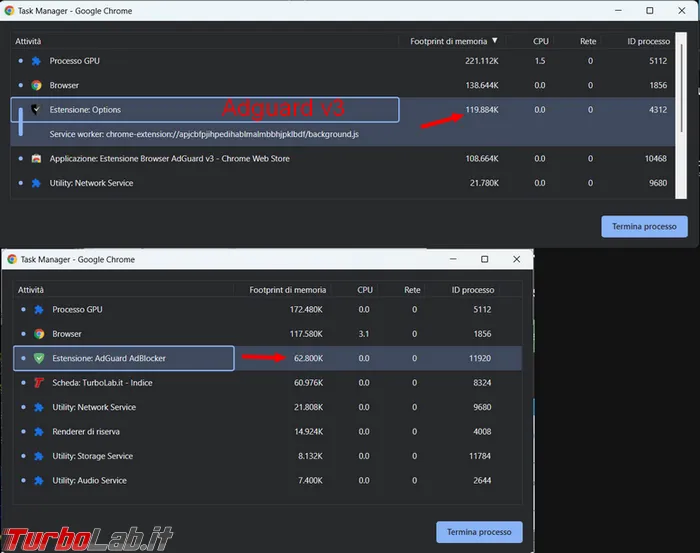Sort by the ID processo column in the top window
Screen dimensions: 700x553
click(x=649, y=41)
